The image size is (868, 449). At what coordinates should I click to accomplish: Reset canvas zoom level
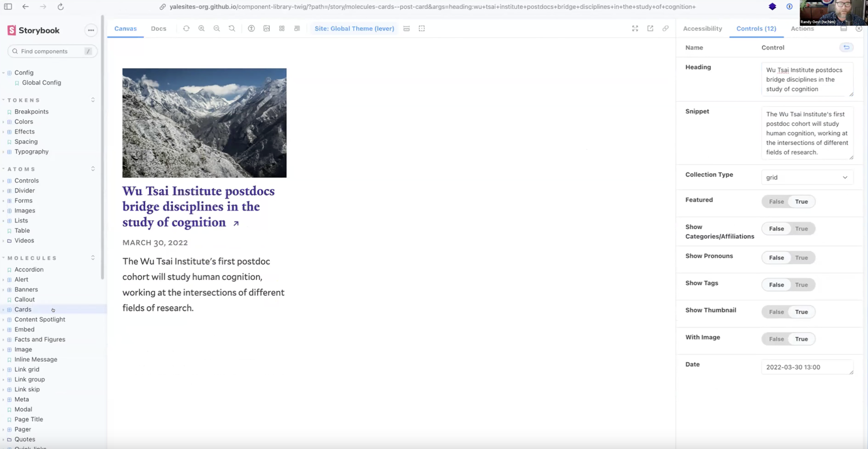click(232, 29)
